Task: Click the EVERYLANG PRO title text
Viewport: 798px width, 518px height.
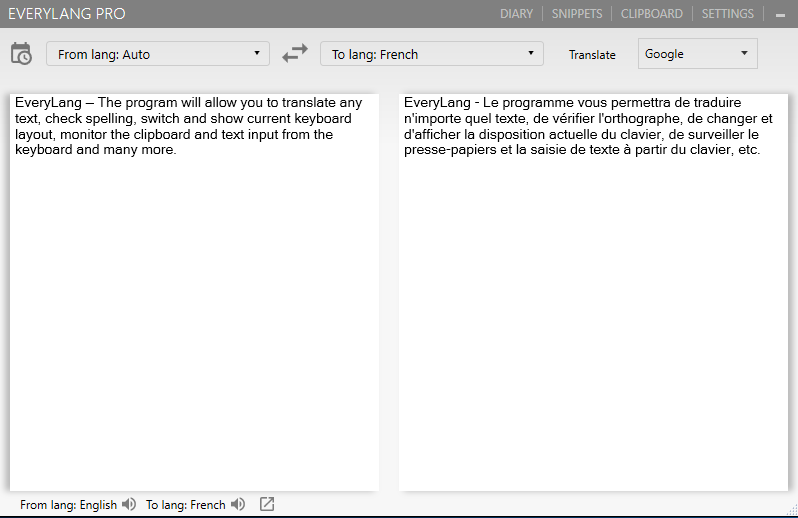Action: pyautogui.click(x=67, y=14)
